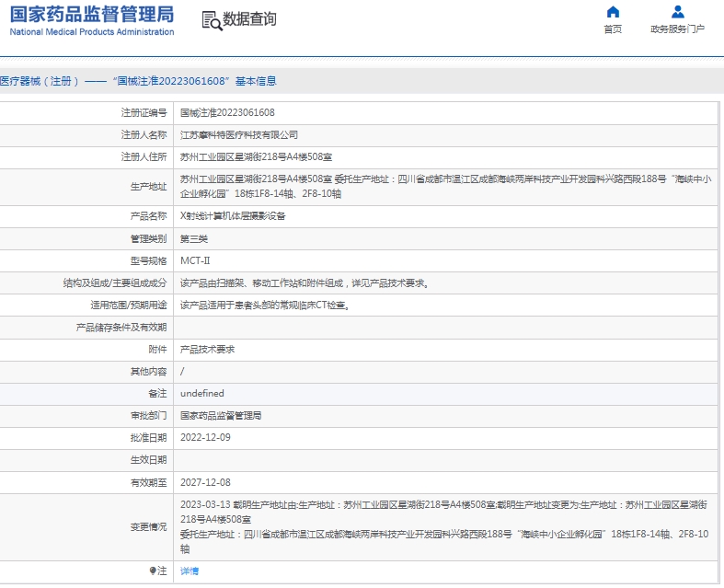This screenshot has width=724, height=588.
Task: Select the approval date 2022-12-09
Action: click(x=205, y=437)
